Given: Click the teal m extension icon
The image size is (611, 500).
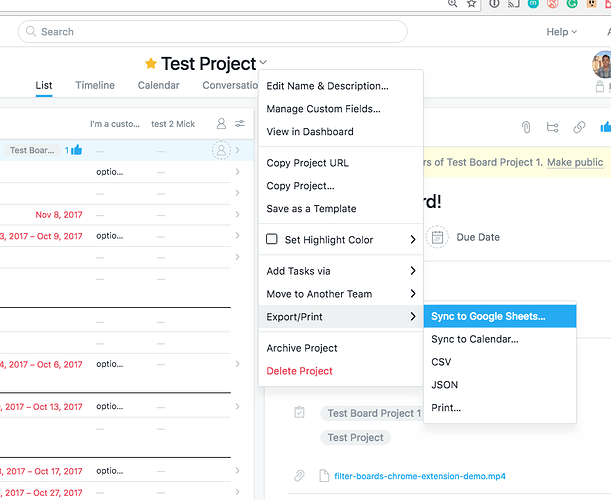Looking at the screenshot, I should tap(533, 4).
